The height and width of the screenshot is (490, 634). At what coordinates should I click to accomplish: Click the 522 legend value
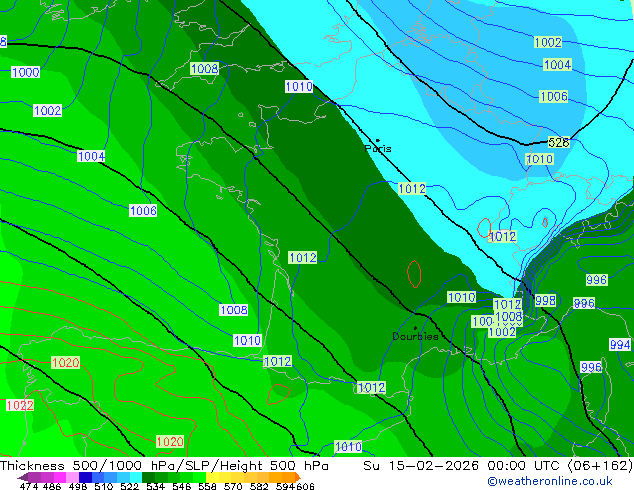point(129,486)
